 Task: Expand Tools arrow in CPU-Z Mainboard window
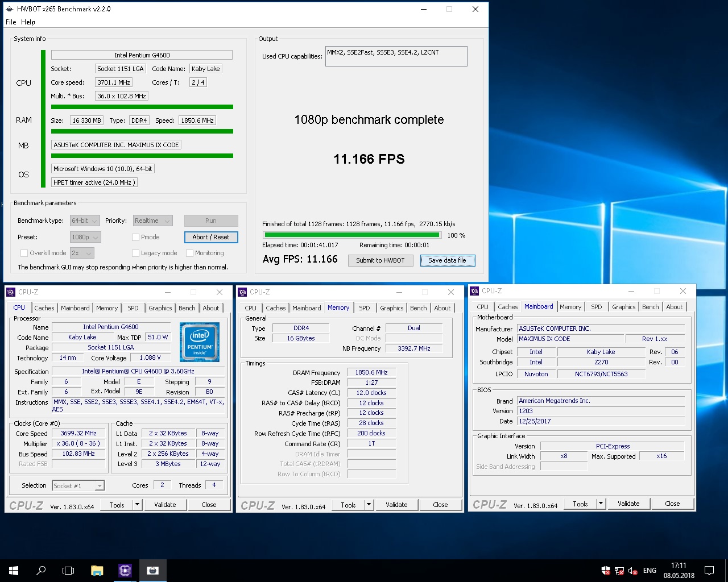pos(601,504)
